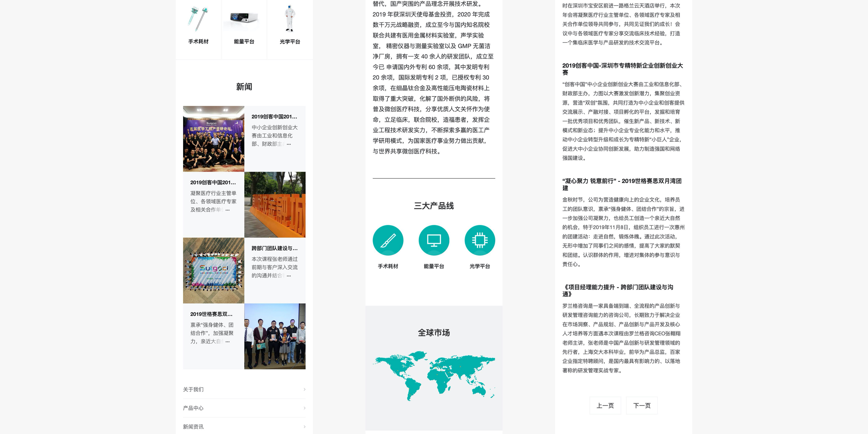
Task: Click the 全球市场 section heading
Action: pos(434,333)
